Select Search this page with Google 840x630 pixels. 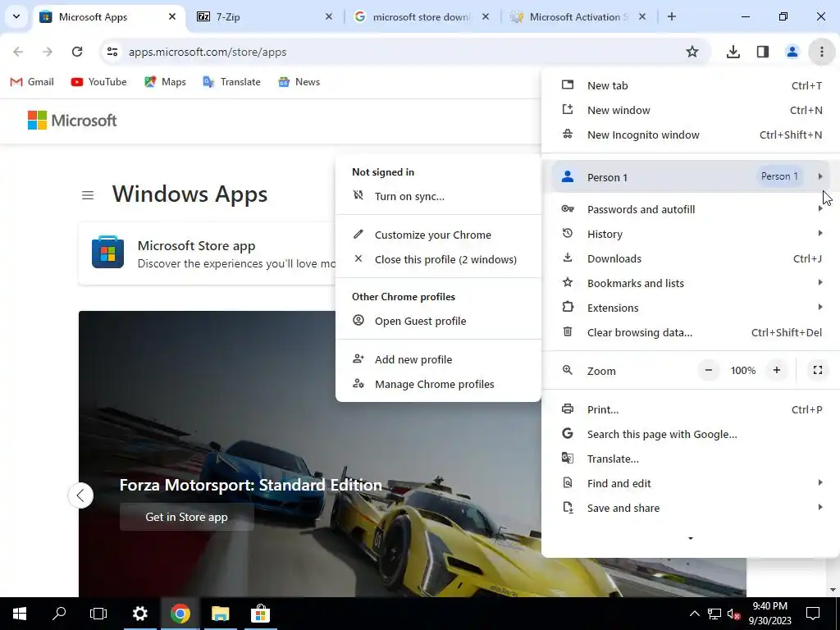point(691,435)
